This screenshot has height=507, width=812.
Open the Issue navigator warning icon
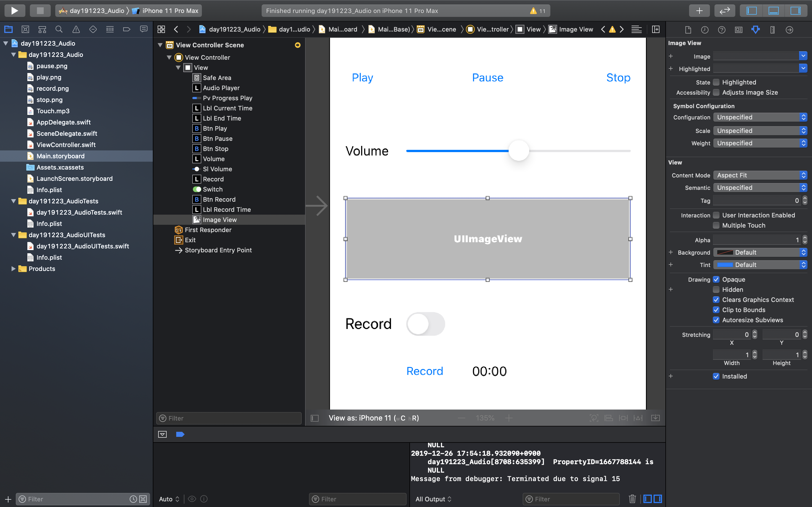tap(76, 30)
